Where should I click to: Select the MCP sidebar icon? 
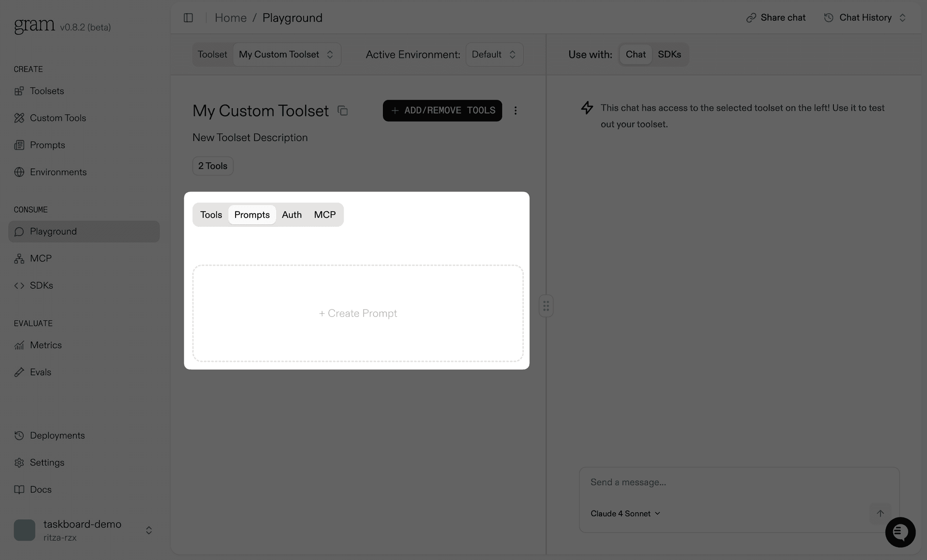click(x=19, y=258)
